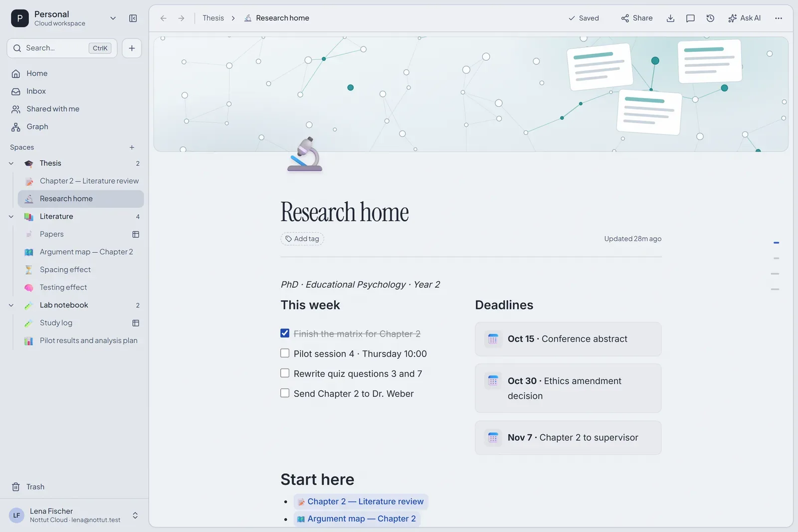Click the Add tag button
The image size is (798, 532).
(x=302, y=239)
